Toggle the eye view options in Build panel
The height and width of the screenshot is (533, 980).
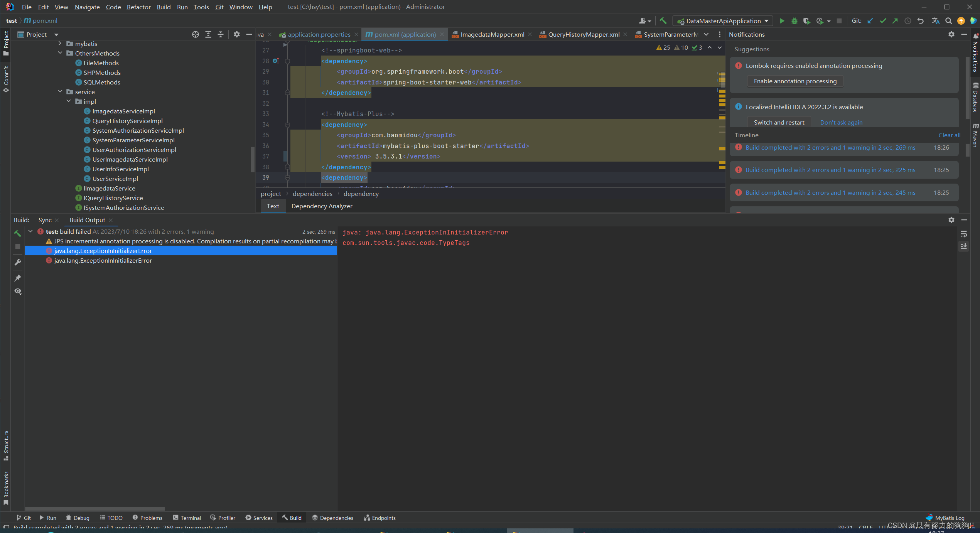(x=18, y=291)
